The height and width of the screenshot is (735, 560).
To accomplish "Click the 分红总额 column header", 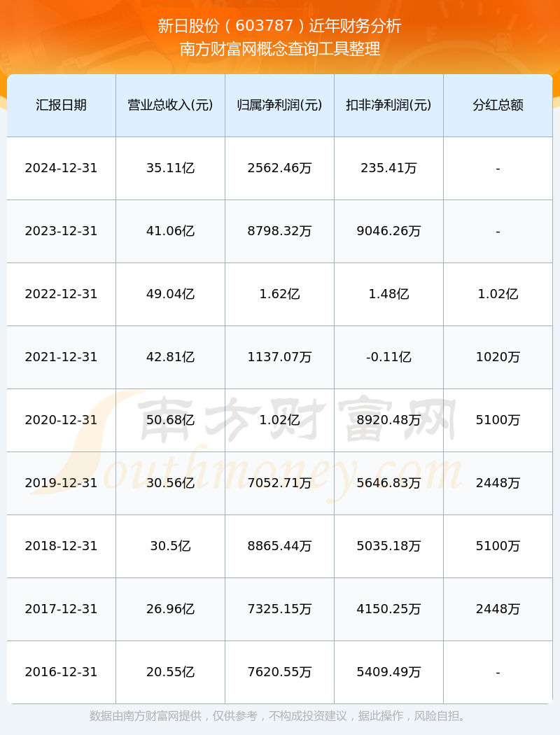I will [x=498, y=105].
